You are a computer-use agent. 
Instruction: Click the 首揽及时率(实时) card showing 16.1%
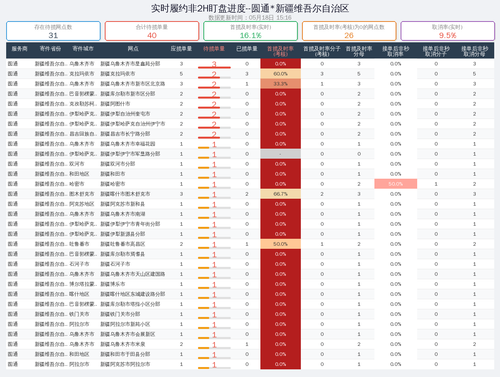click(x=250, y=31)
